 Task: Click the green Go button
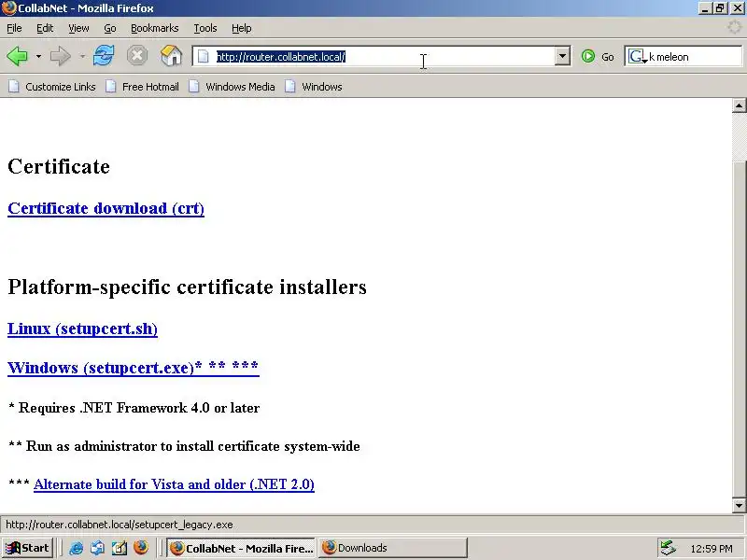pos(598,57)
